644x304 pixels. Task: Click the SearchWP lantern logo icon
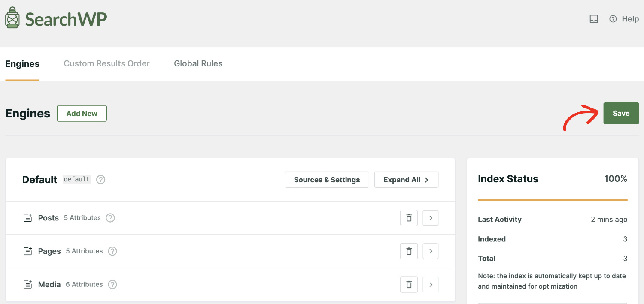[x=12, y=17]
